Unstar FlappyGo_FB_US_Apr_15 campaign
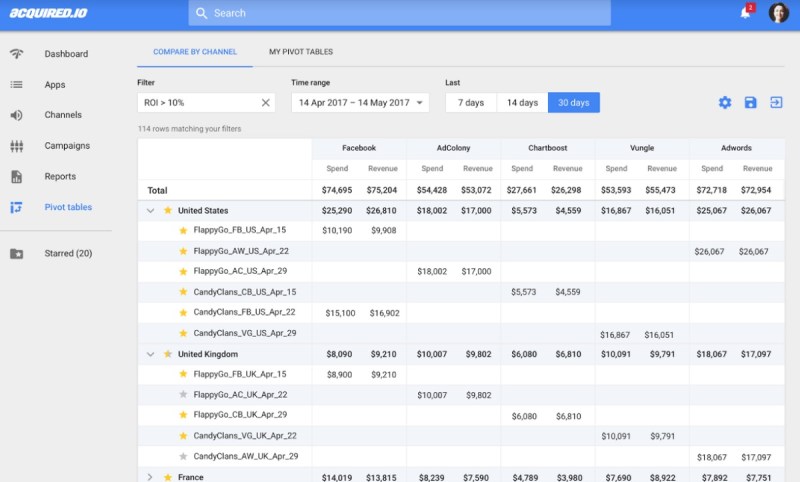This screenshot has width=800, height=482. 183,231
